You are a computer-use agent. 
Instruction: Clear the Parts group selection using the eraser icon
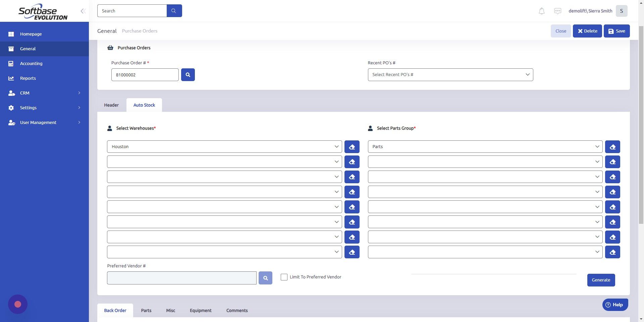tap(612, 146)
